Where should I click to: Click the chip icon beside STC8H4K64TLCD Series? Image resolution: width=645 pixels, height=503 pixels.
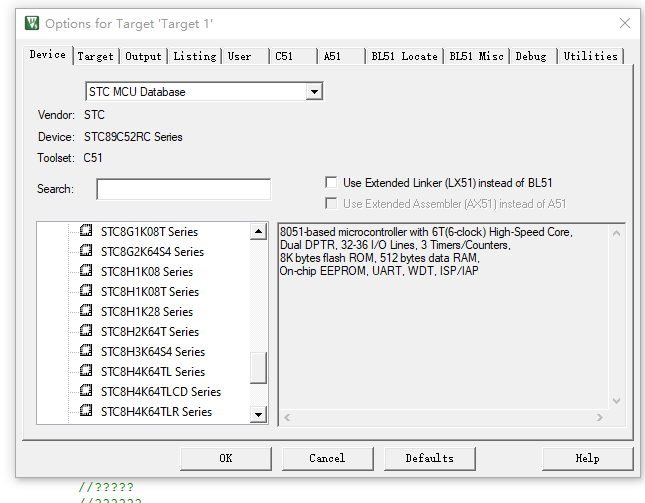[x=86, y=391]
